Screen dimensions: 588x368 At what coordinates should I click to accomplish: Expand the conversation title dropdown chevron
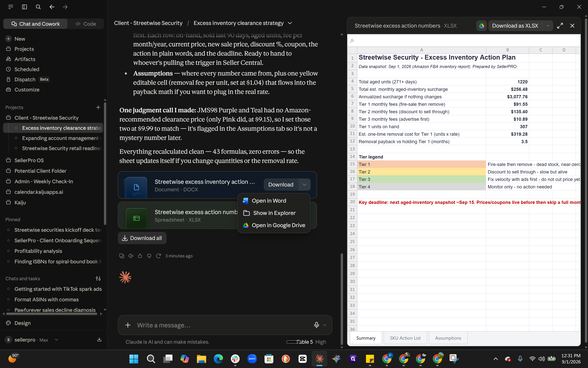click(x=290, y=23)
